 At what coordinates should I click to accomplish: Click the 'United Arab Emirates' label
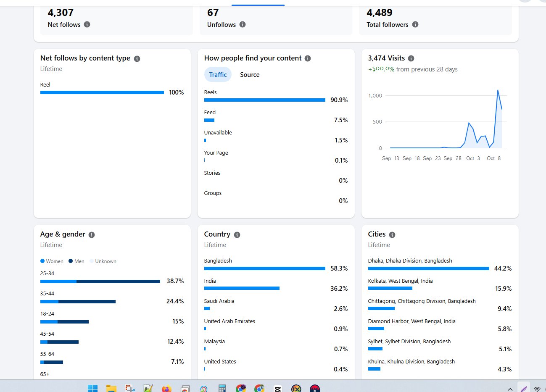coord(229,321)
